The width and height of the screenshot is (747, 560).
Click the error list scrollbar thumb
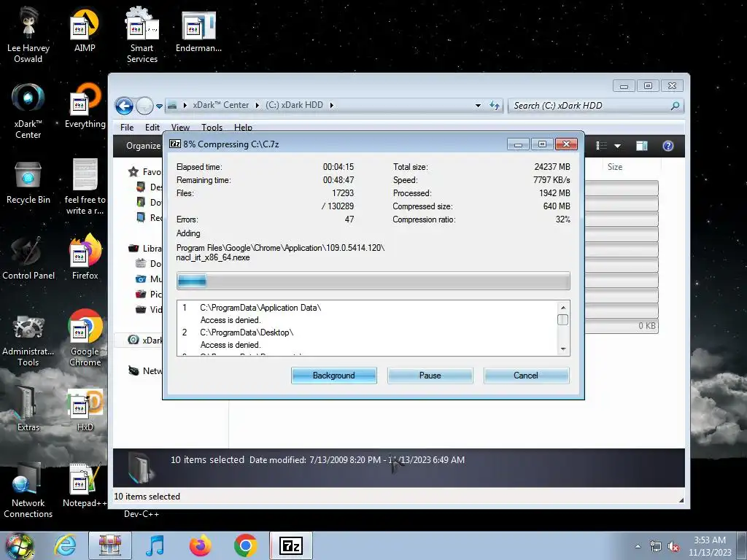(562, 319)
